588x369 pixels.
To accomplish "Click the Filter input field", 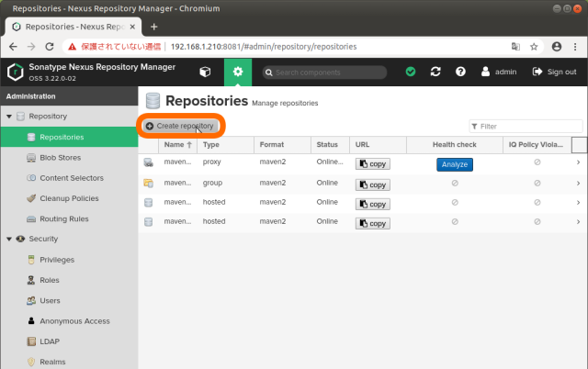I will (x=529, y=126).
